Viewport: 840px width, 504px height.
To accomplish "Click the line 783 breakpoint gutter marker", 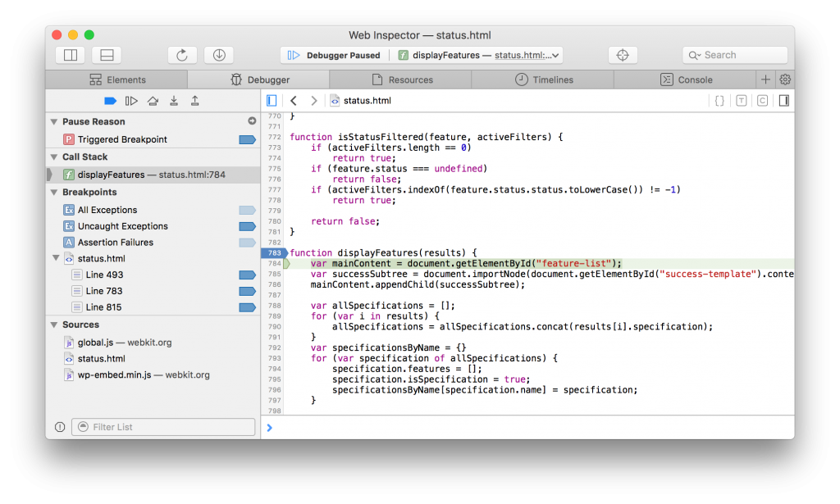I will point(272,252).
